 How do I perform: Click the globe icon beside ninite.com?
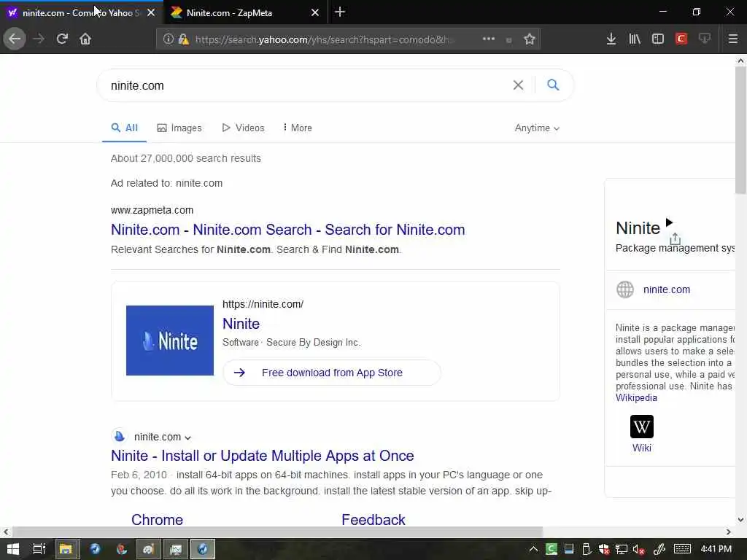tap(625, 289)
